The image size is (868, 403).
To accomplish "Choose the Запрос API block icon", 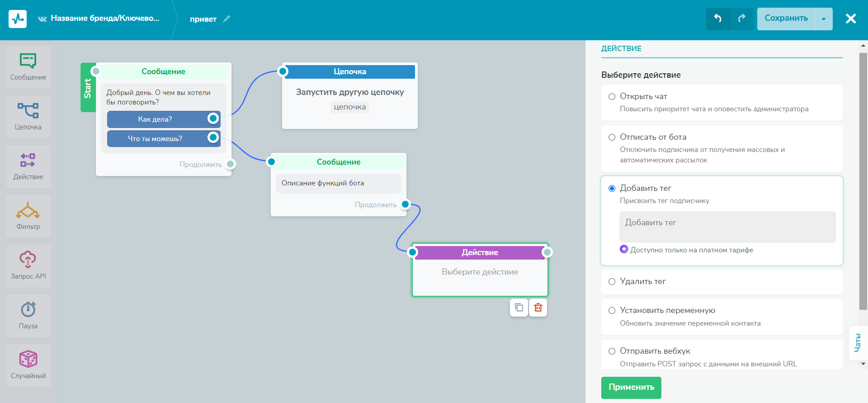I will (x=28, y=260).
